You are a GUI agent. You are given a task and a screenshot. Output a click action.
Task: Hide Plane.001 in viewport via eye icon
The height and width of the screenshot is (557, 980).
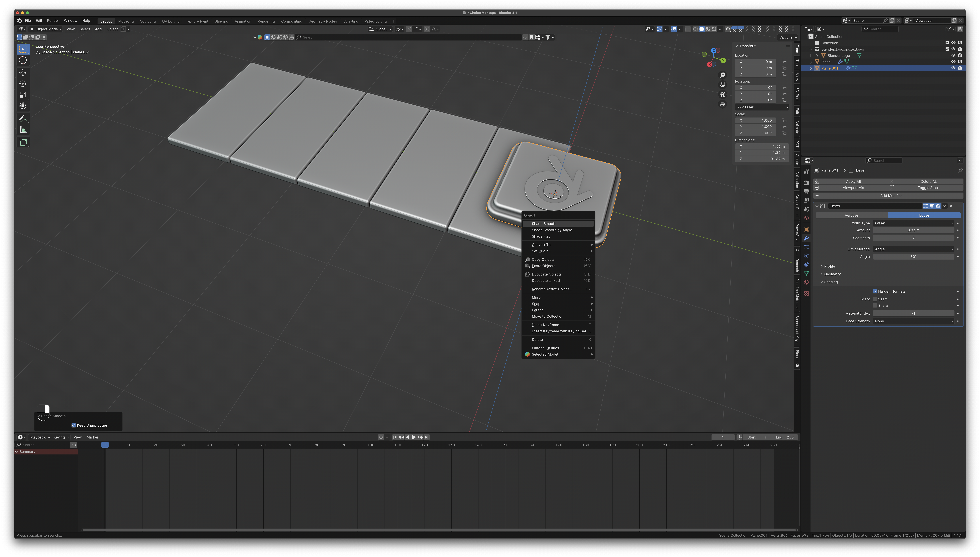tap(953, 68)
